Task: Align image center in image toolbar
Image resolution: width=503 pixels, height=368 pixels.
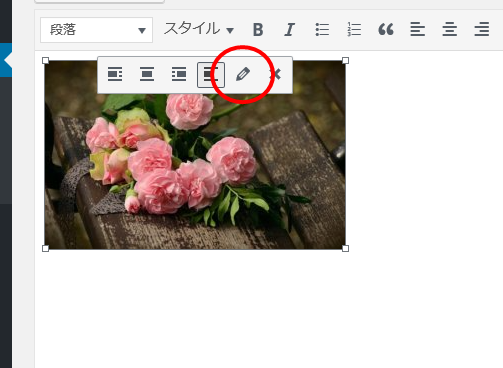Action: [147, 74]
